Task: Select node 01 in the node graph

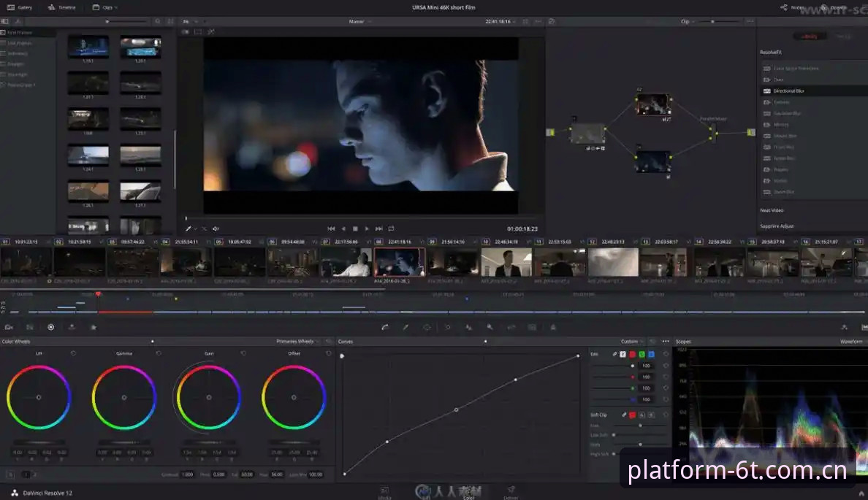Action: [x=588, y=134]
